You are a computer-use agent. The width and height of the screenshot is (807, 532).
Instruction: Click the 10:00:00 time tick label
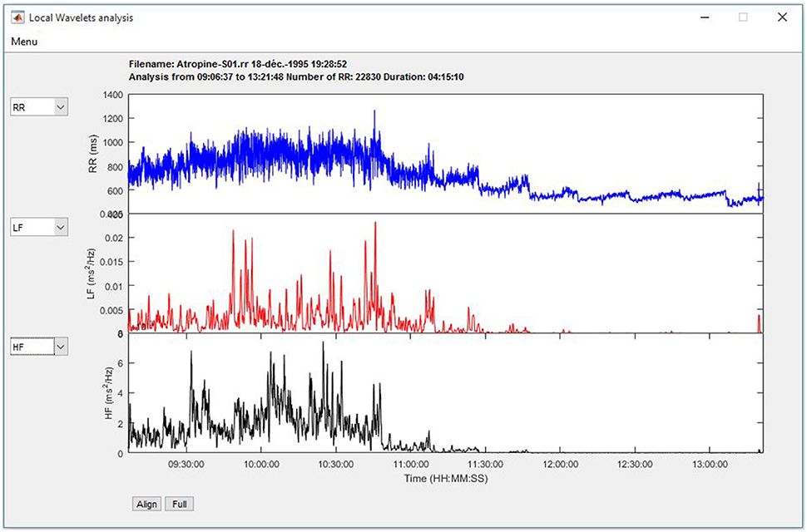261,464
